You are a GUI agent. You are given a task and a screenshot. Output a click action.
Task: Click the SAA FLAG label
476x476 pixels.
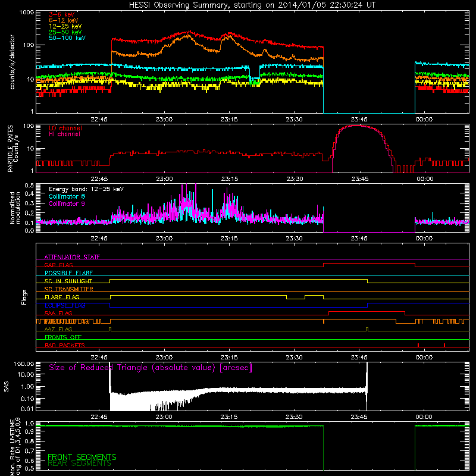click(58, 313)
